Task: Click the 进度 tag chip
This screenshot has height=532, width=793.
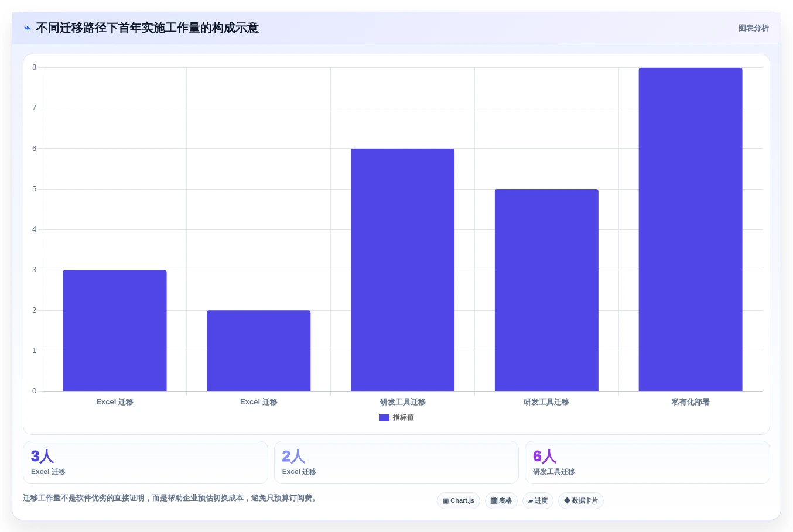Action: point(538,501)
